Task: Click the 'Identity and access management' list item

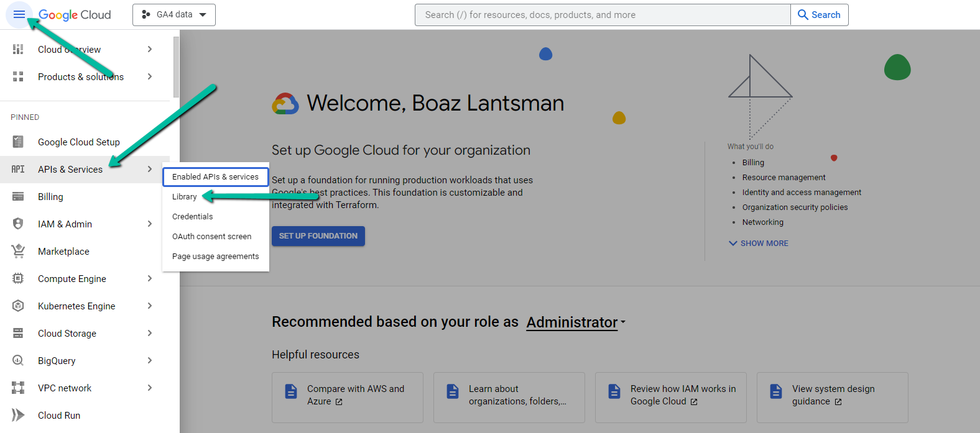Action: (x=802, y=193)
